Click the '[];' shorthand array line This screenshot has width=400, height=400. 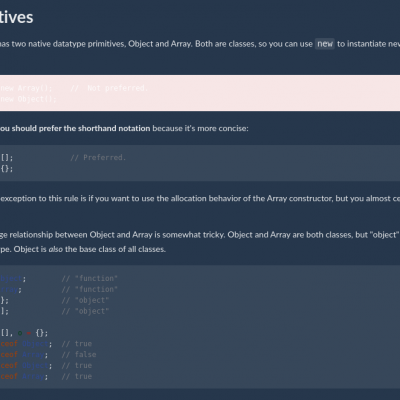[7, 157]
